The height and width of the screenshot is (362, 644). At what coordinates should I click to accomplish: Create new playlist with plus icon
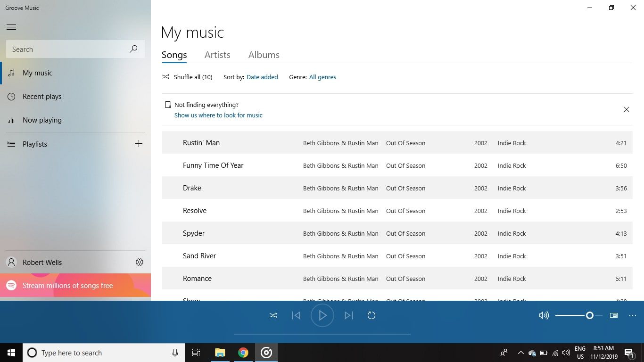tap(139, 144)
